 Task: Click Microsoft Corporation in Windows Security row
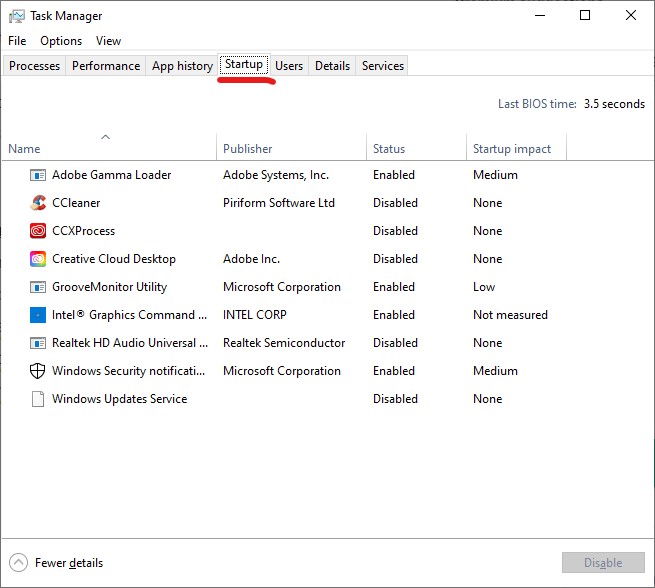coord(282,371)
